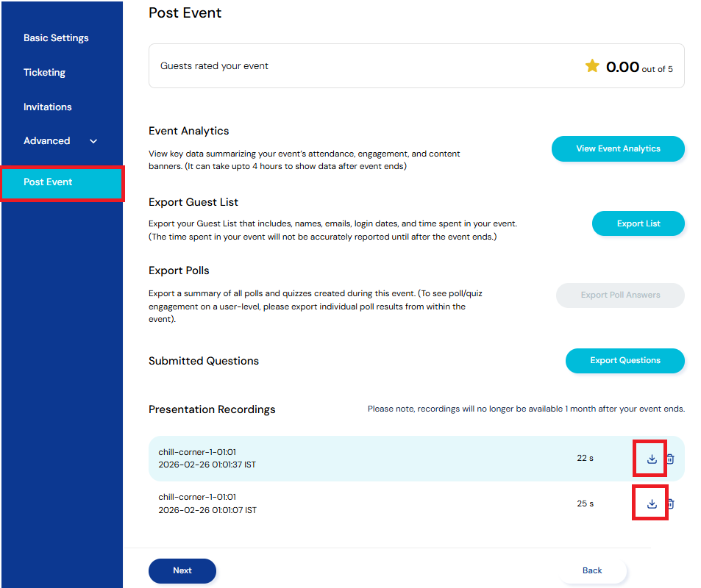Click View Event Analytics button
Viewport: 701px width, 588px height.
pyautogui.click(x=618, y=148)
